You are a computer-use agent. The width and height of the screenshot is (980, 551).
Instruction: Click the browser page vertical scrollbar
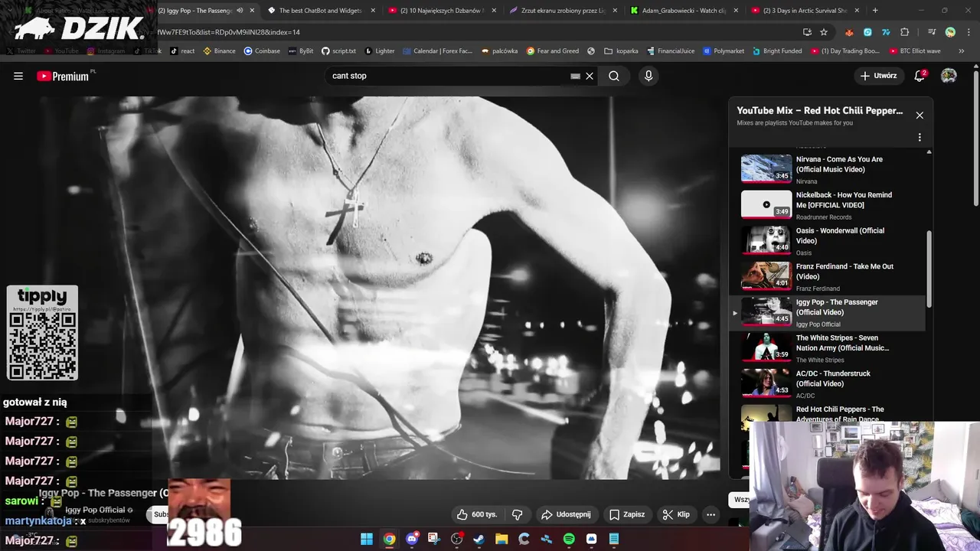975,138
